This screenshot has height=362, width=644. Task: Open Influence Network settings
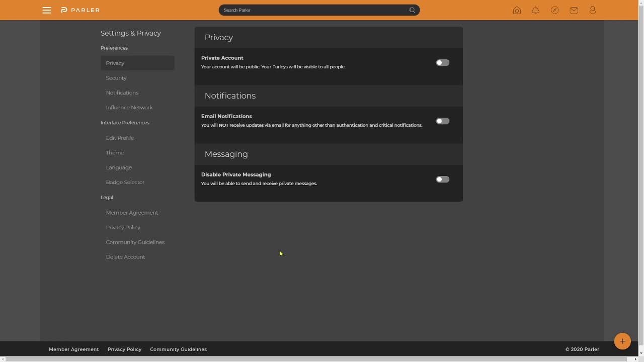coord(129,107)
